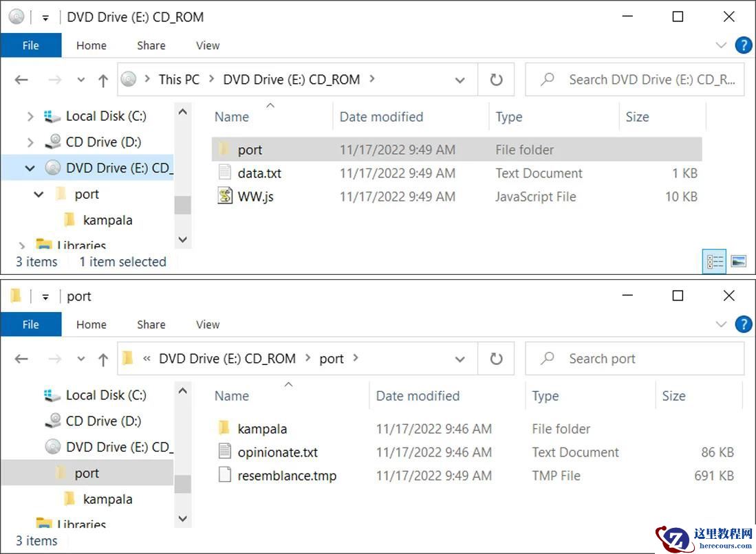Expand the ribbon in the port window

point(721,324)
